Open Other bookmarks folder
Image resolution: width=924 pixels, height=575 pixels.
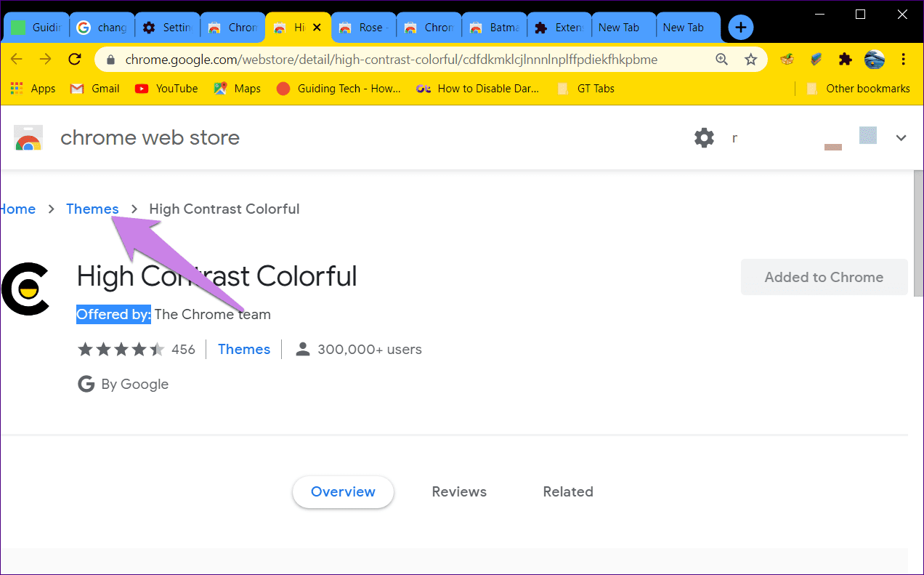pos(858,89)
